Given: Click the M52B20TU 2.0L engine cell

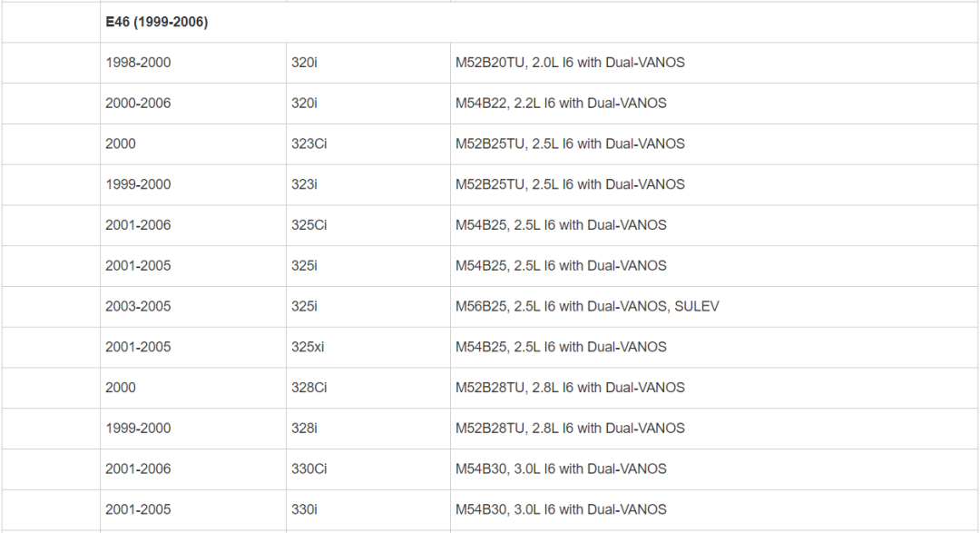Looking at the screenshot, I should [x=570, y=63].
